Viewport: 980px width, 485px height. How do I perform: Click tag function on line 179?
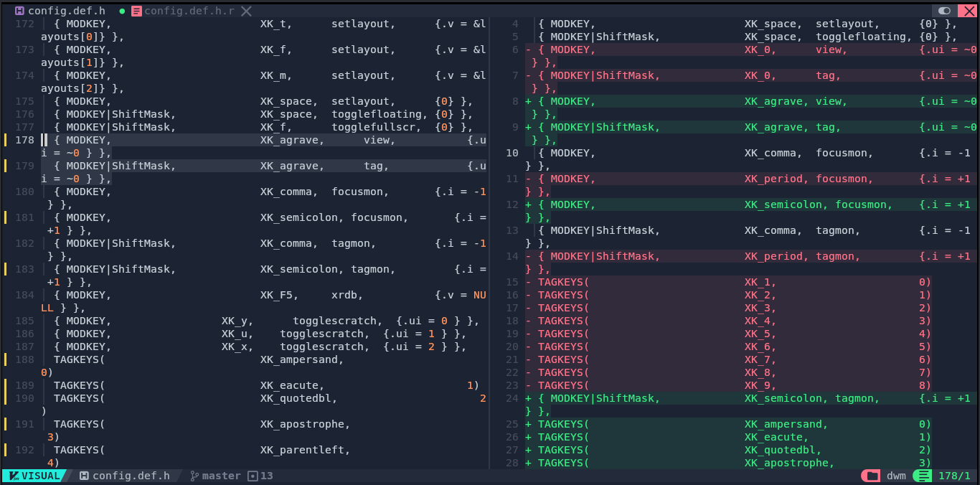(373, 166)
